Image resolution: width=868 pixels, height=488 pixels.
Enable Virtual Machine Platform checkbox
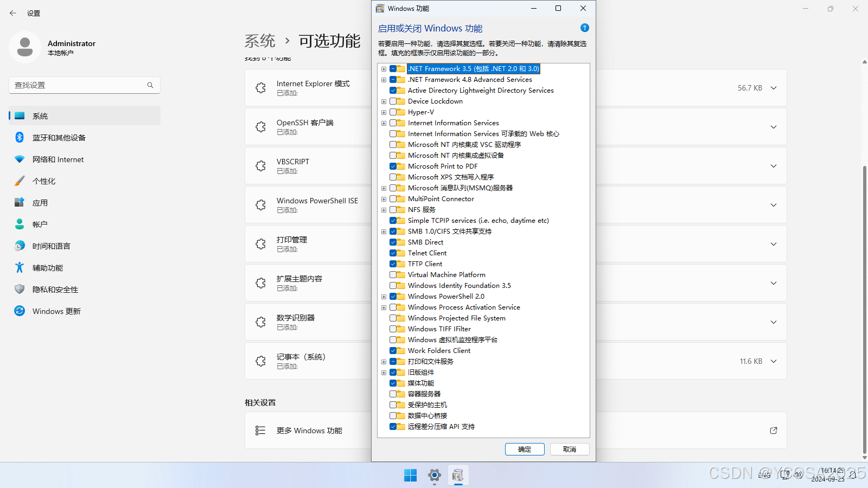point(393,275)
